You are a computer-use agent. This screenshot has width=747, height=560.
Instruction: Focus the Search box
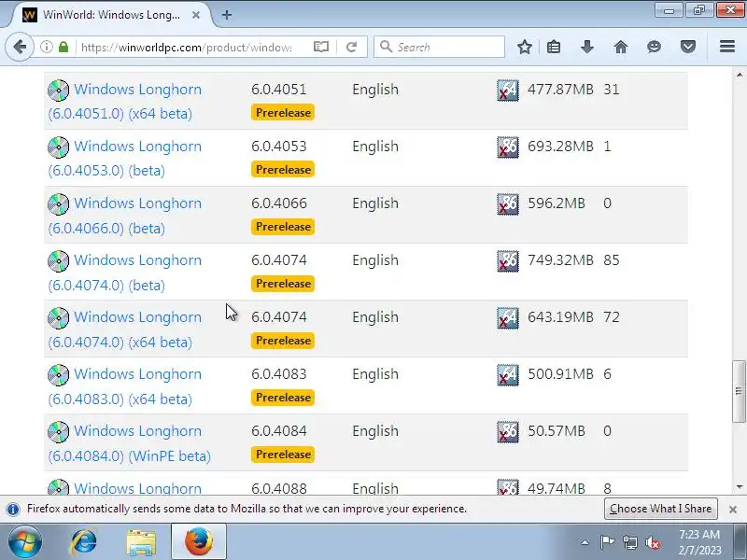[x=439, y=48]
